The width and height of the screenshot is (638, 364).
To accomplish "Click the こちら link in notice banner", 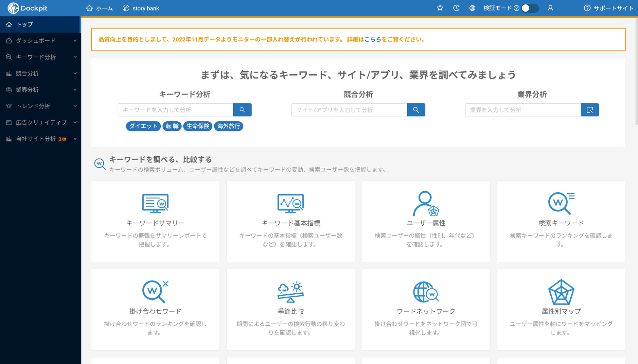I will [x=373, y=39].
